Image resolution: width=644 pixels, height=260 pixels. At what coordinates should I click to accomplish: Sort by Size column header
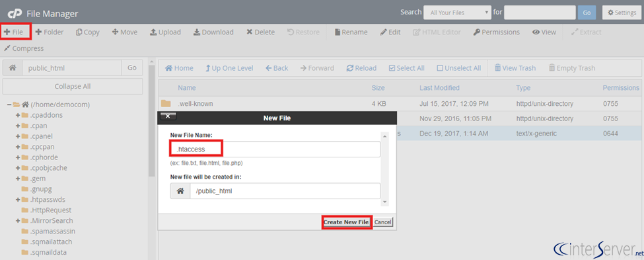(x=378, y=88)
